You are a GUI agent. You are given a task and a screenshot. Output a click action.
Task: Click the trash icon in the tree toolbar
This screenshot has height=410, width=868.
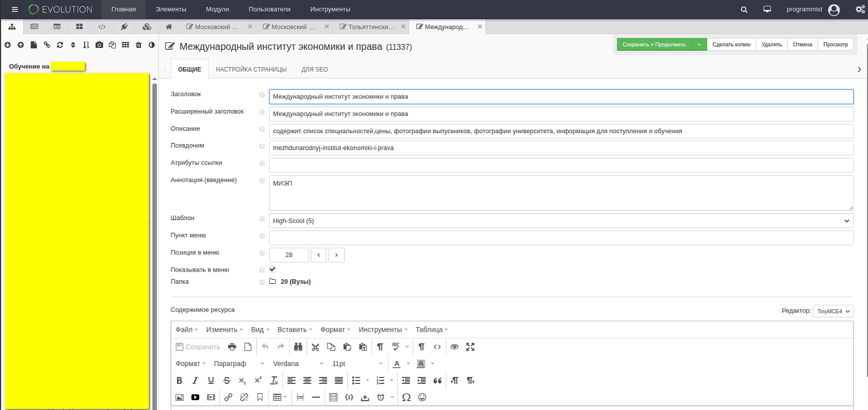pos(138,45)
